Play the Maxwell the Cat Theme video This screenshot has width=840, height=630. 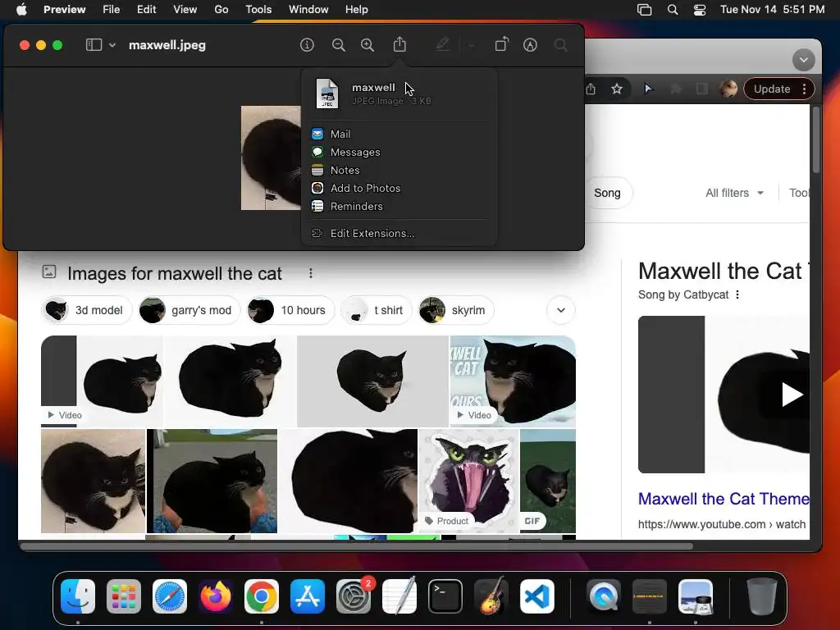pos(792,395)
